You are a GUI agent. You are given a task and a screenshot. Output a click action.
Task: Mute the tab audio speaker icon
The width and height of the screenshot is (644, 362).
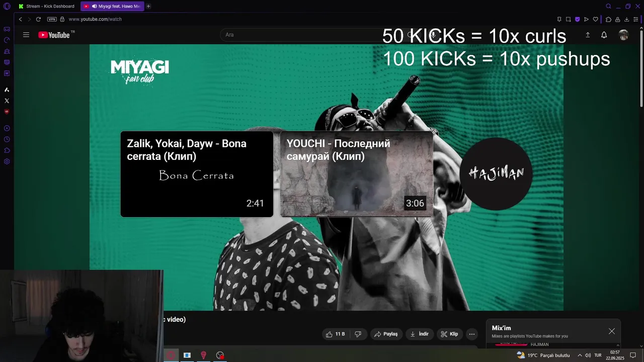pyautogui.click(x=94, y=6)
